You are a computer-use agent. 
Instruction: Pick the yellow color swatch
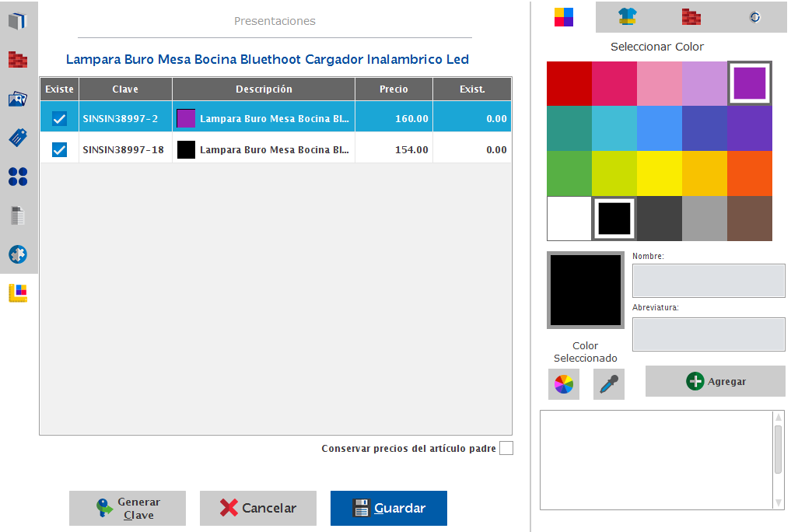660,173
